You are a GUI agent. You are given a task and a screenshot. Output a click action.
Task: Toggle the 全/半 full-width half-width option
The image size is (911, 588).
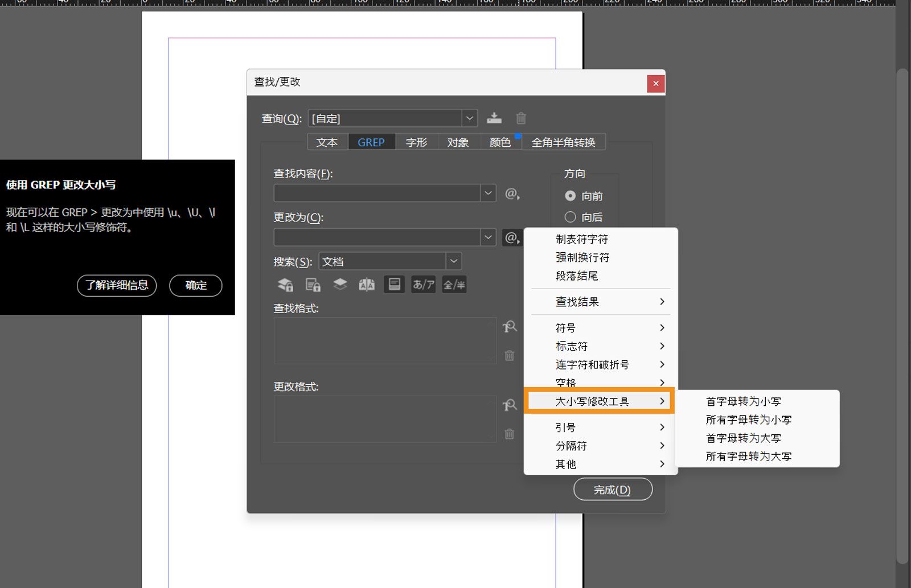point(454,284)
